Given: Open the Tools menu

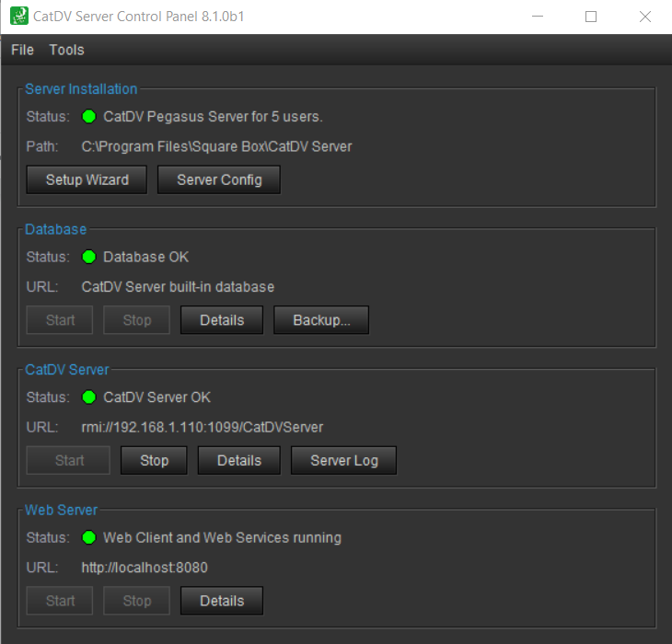Looking at the screenshot, I should tap(67, 50).
